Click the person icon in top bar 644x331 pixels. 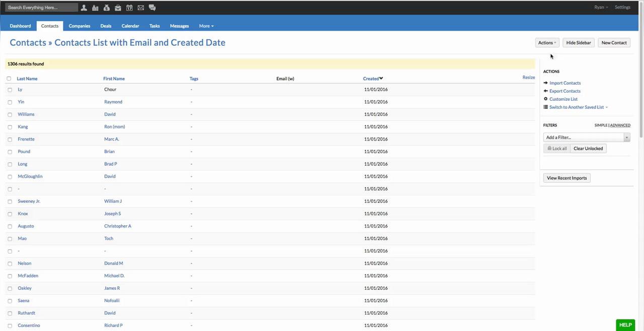pos(84,8)
